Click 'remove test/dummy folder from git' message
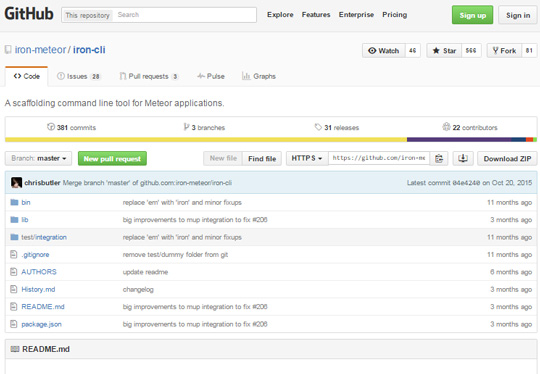Image resolution: width=540 pixels, height=374 pixels. pos(175,254)
